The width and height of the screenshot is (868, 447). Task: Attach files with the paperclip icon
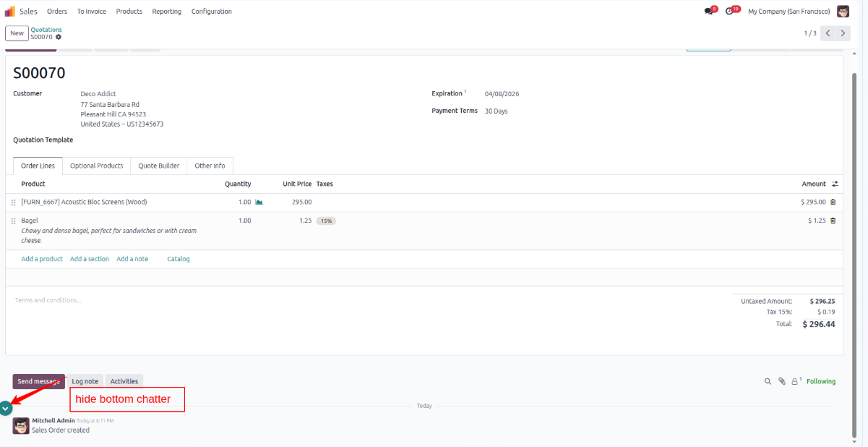click(x=781, y=381)
